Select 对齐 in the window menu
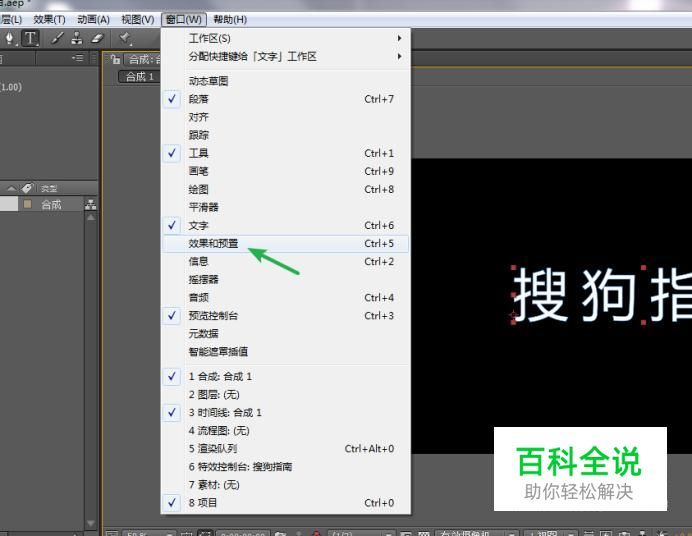Image resolution: width=692 pixels, height=536 pixels. click(x=286, y=117)
